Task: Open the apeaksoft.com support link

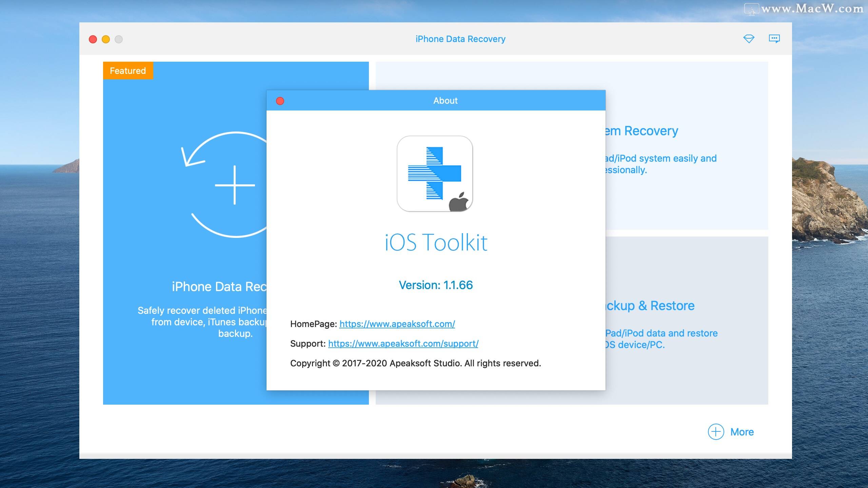Action: (403, 344)
